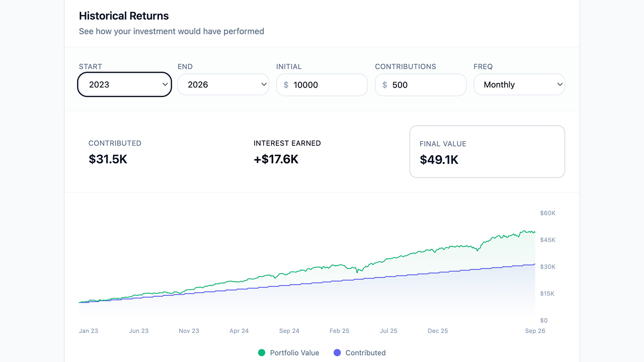Click the Sep 24 axis label
Screen dimensions: 644x362
point(289,331)
